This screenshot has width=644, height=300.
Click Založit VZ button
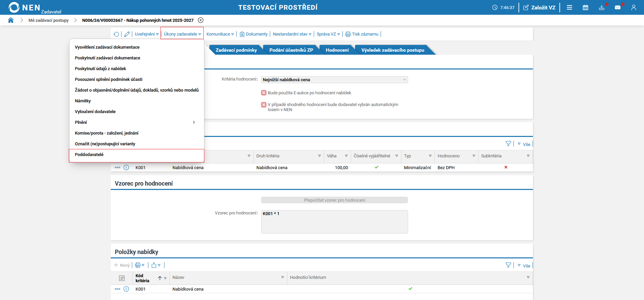coord(539,7)
